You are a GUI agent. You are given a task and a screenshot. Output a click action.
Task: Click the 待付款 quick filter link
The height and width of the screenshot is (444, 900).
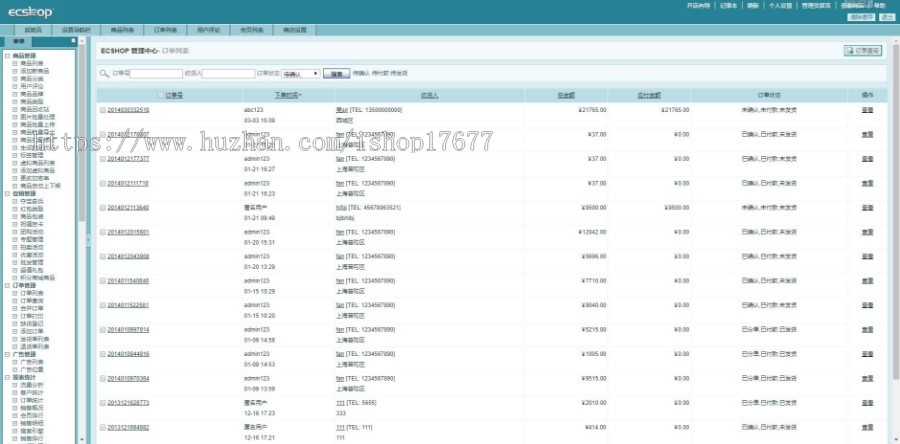[x=380, y=73]
